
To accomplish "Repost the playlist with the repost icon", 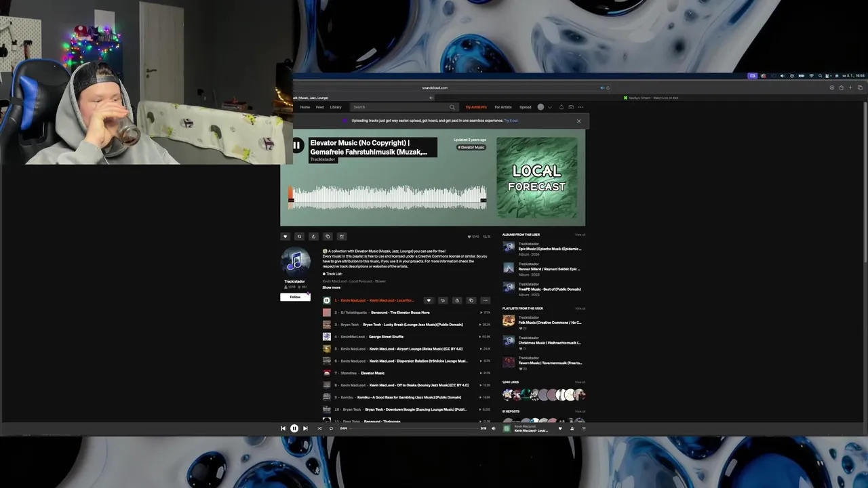I will (299, 237).
